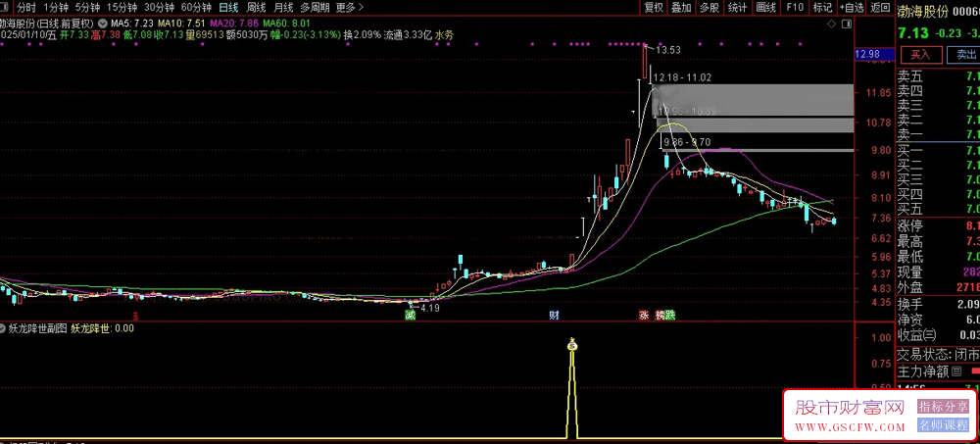The height and width of the screenshot is (444, 980).
Task: Select the MA5: 7.23 indicator label
Action: 133,24
